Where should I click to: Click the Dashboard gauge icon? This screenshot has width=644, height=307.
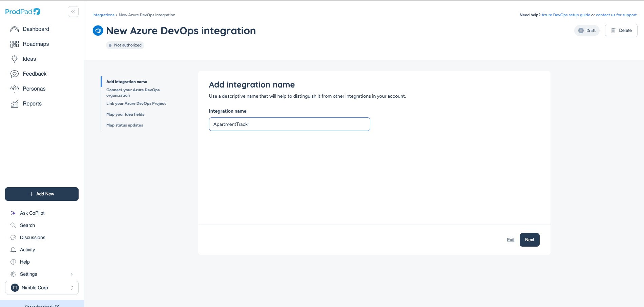coord(15,29)
